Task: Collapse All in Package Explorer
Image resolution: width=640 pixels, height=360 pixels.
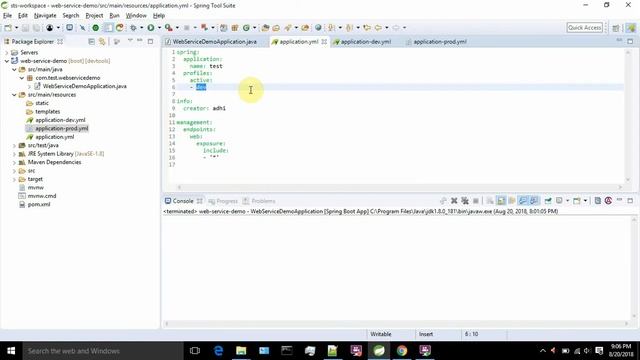Action: tap(91, 42)
